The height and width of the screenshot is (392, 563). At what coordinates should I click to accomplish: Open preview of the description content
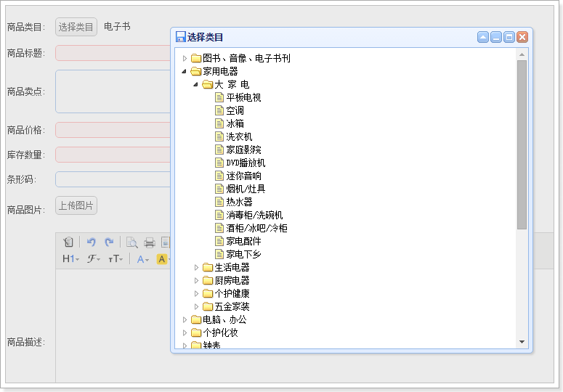(131, 242)
